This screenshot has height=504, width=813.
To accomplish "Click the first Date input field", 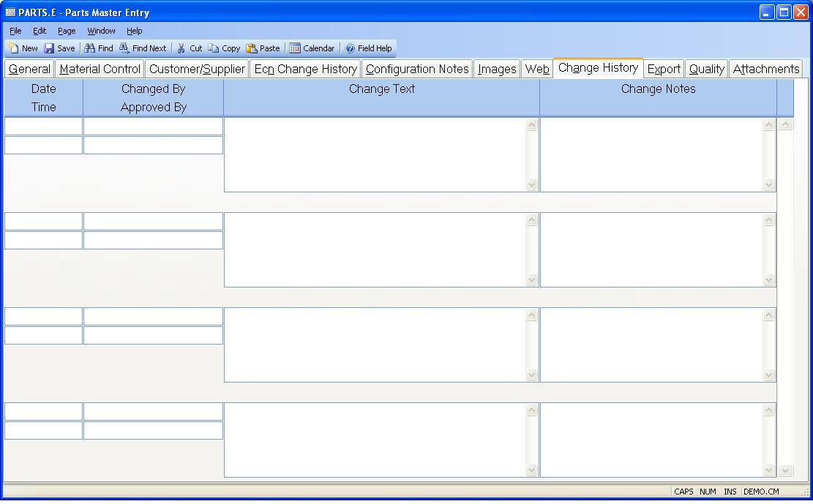I will [43, 127].
